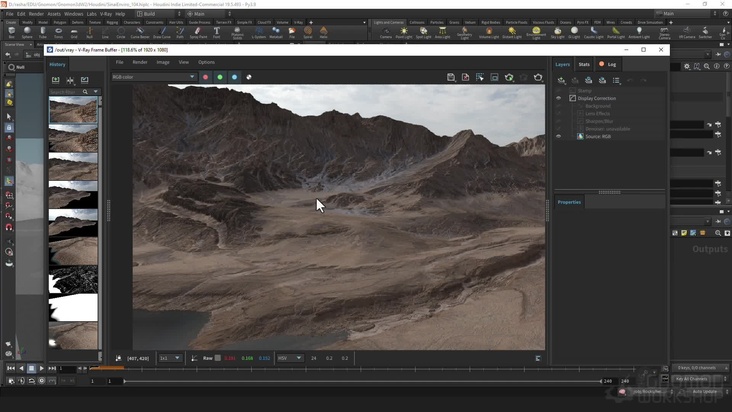Select the Box shelf tool
Screen dimensions: 732x412
click(x=11, y=32)
